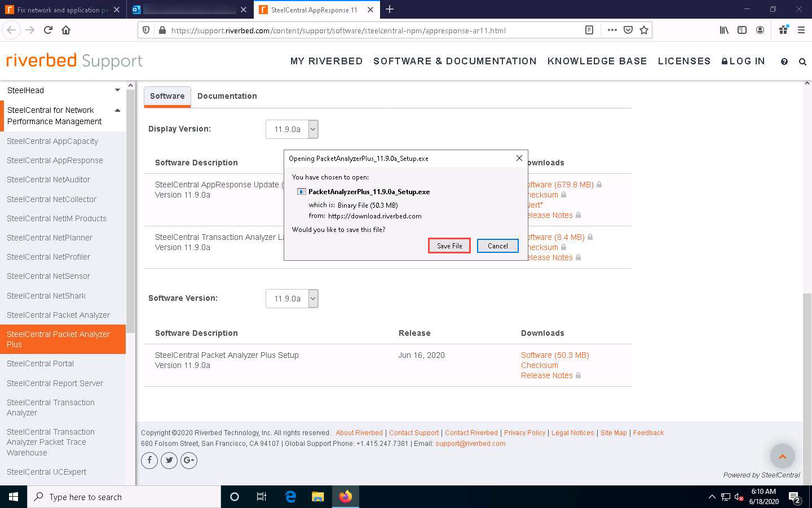Open SOFTWARE & DOCUMENTATION menu
812x508 pixels.
coord(455,61)
